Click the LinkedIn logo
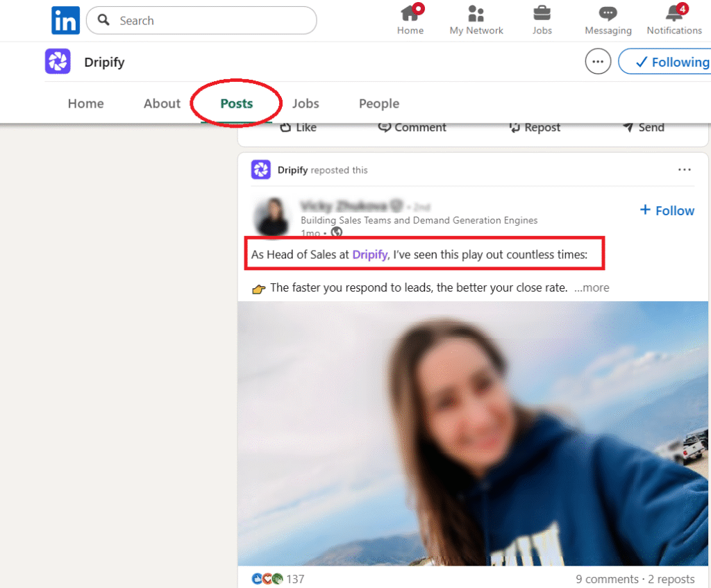Screen dimensions: 711x588 pos(65,20)
